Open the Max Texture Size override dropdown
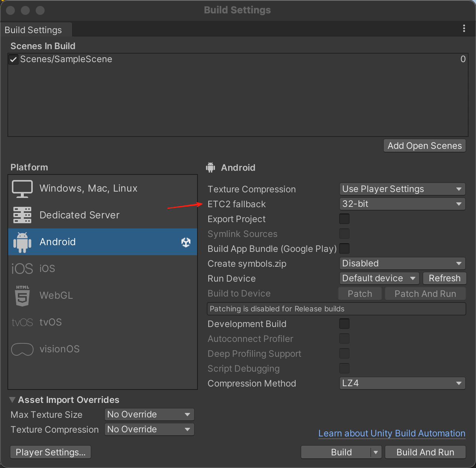476x468 pixels. (149, 414)
